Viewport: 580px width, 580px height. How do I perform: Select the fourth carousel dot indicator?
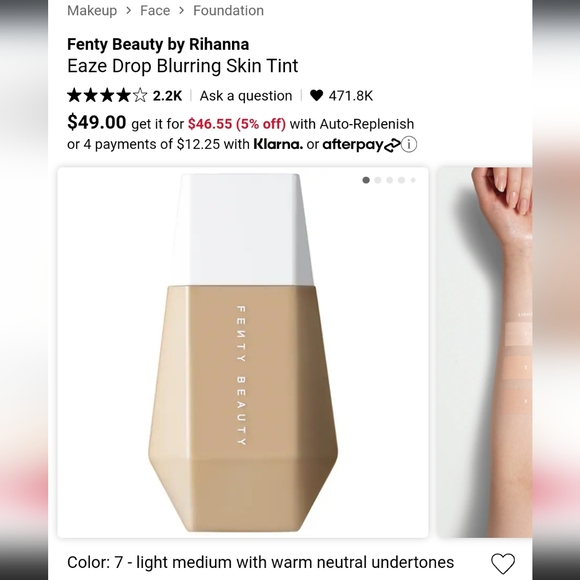401,180
